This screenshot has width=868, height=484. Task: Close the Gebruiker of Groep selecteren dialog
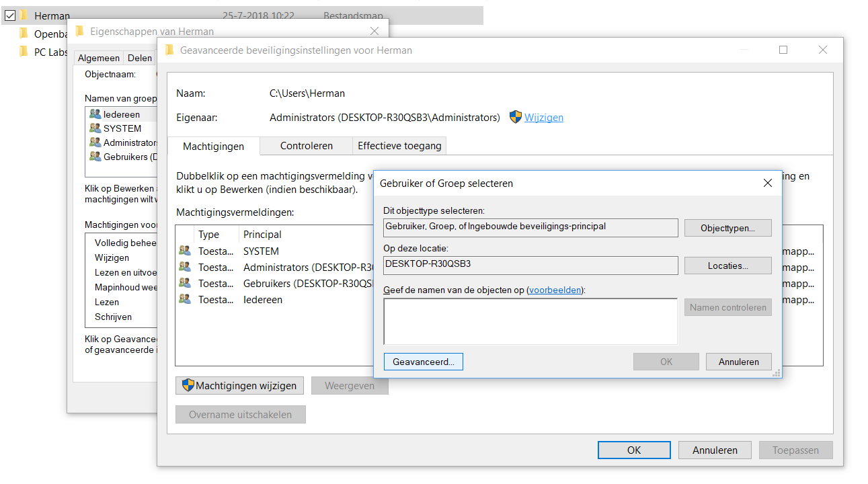768,183
